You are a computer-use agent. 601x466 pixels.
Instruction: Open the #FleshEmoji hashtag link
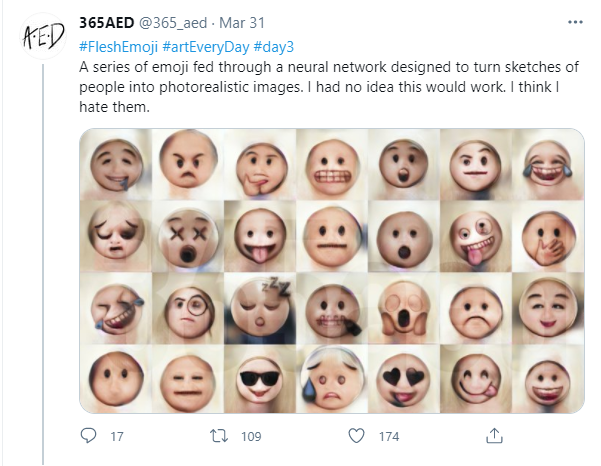coord(115,47)
